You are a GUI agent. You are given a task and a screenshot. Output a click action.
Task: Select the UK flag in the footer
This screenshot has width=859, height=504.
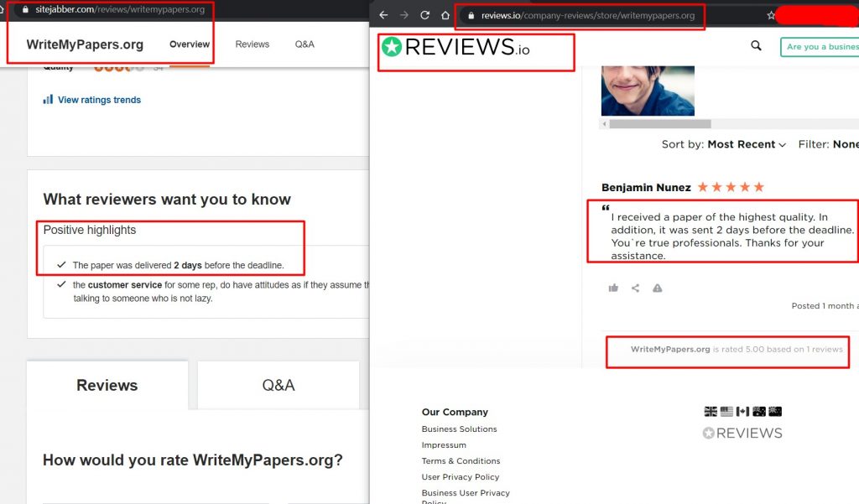tap(711, 412)
